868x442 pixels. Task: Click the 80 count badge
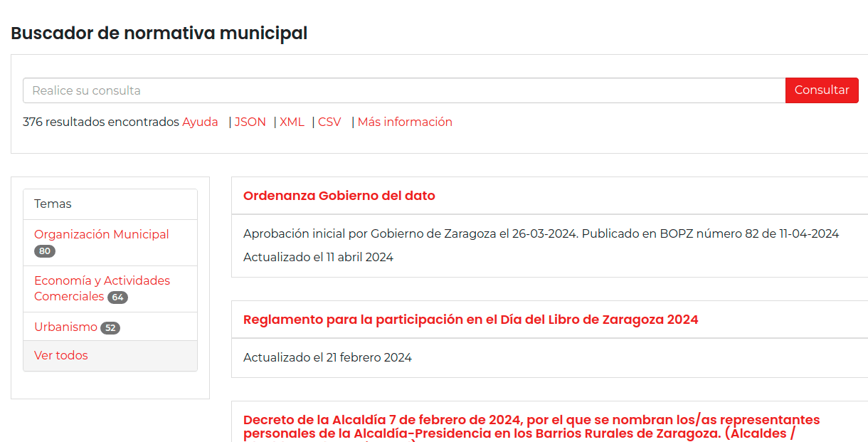point(45,251)
